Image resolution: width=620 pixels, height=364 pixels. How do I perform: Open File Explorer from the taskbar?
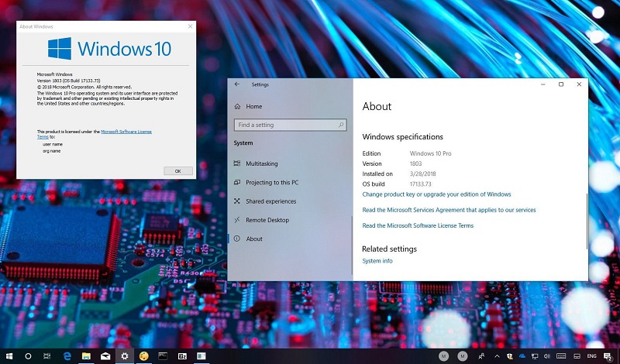pos(86,356)
